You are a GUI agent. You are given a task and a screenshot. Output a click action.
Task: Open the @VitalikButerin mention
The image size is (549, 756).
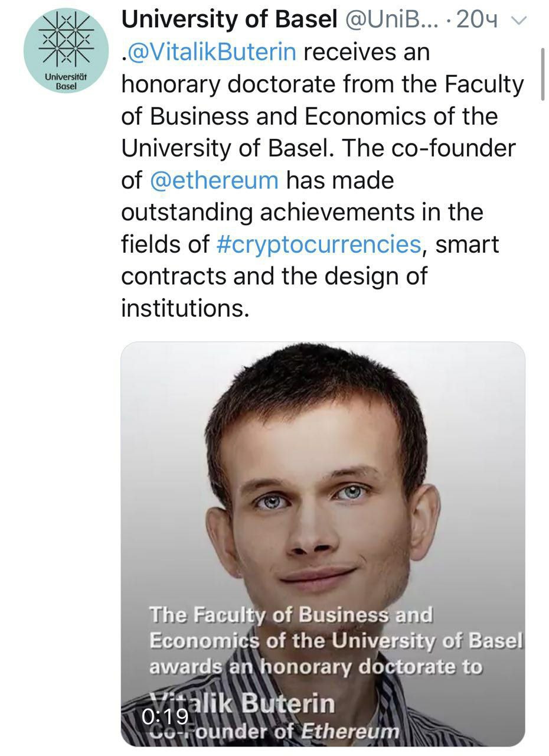(x=212, y=52)
